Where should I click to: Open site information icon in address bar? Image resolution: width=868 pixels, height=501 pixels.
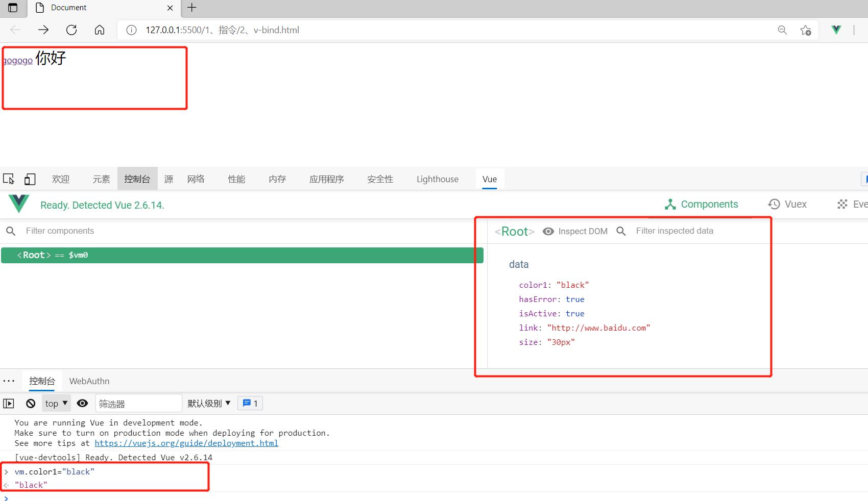[x=131, y=30]
